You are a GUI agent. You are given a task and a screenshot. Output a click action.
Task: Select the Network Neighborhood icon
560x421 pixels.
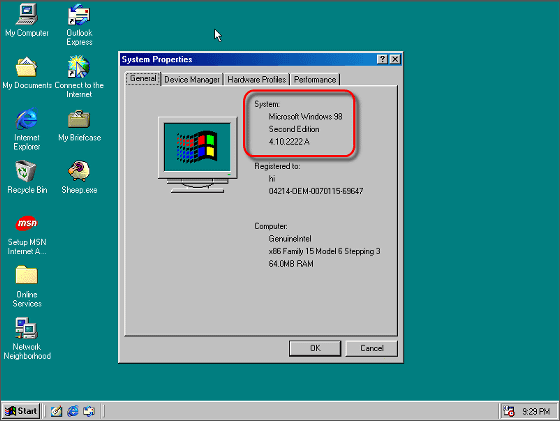pos(27,339)
